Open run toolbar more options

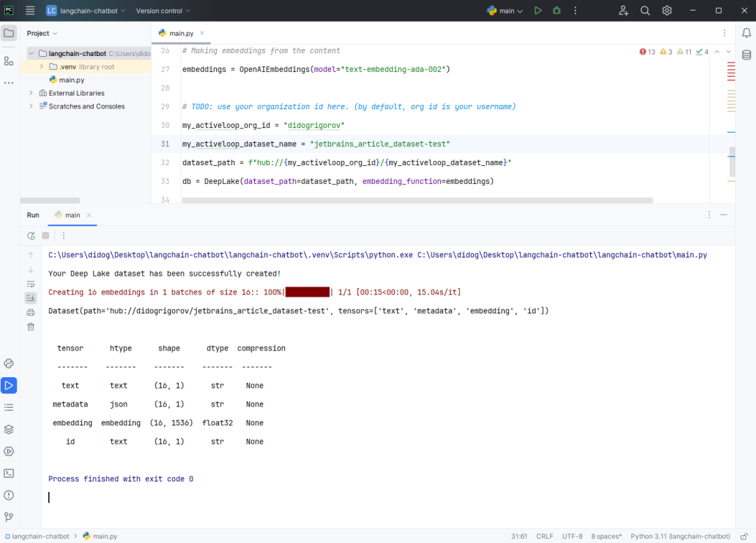pos(64,236)
